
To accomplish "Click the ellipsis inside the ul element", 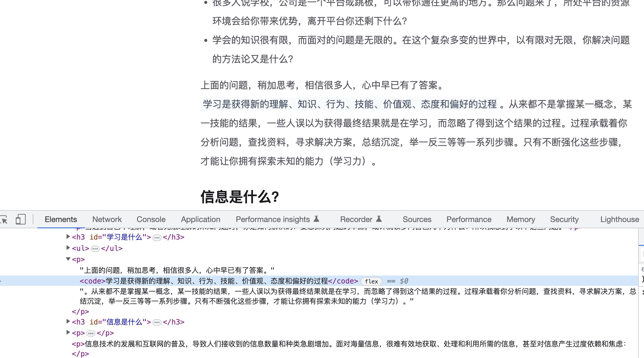I will click(95, 248).
